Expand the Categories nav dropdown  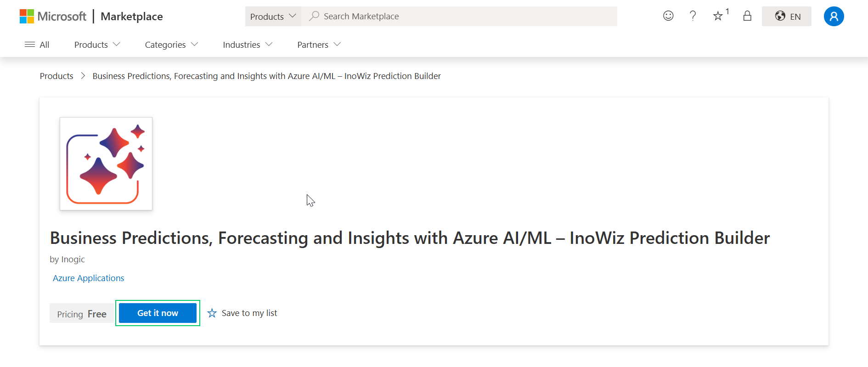(x=171, y=45)
